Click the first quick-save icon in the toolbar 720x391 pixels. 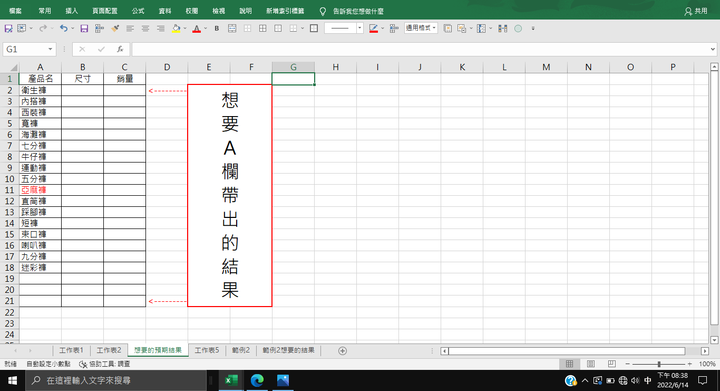coord(8,28)
